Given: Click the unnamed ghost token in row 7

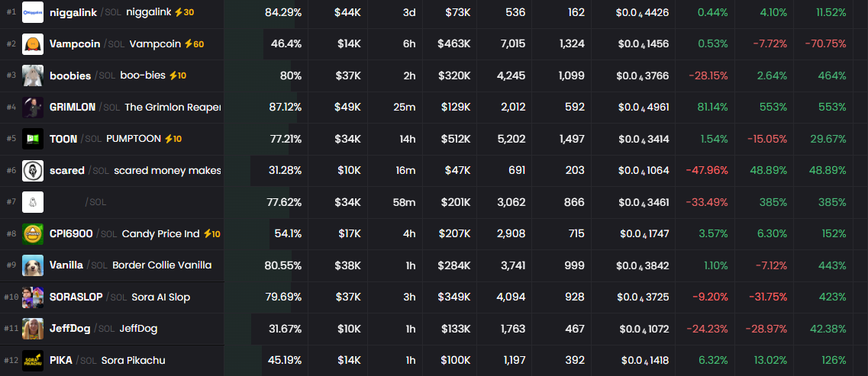Looking at the screenshot, I should coord(33,202).
